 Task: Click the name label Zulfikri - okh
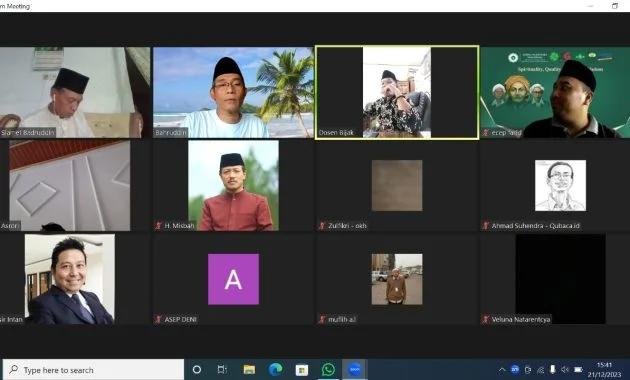coord(347,226)
